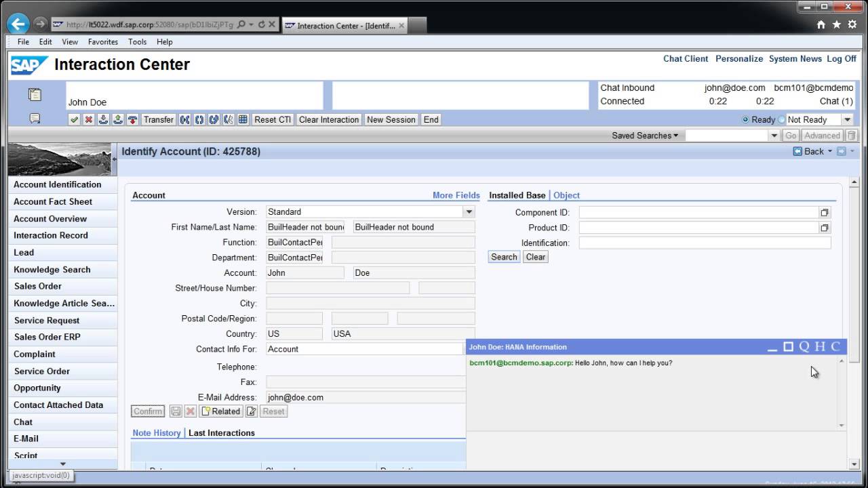The height and width of the screenshot is (488, 868).
Task: Open browser favorites star icon
Action: tap(837, 24)
